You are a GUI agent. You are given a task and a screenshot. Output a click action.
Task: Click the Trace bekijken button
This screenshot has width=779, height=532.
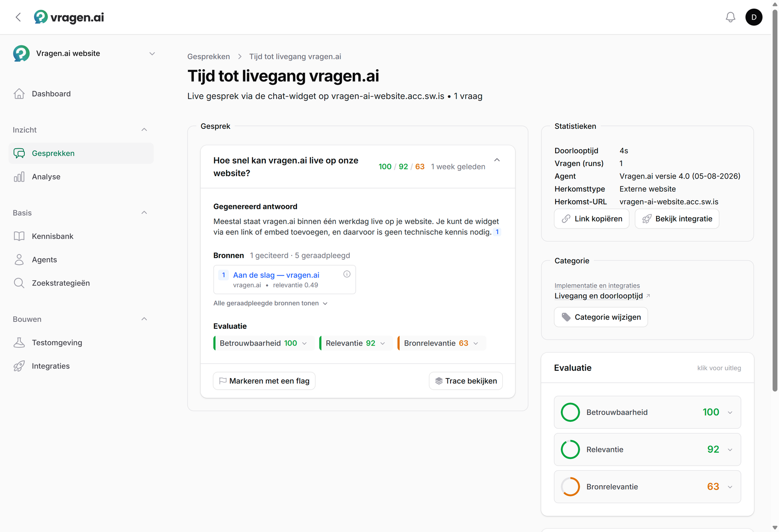[466, 381]
